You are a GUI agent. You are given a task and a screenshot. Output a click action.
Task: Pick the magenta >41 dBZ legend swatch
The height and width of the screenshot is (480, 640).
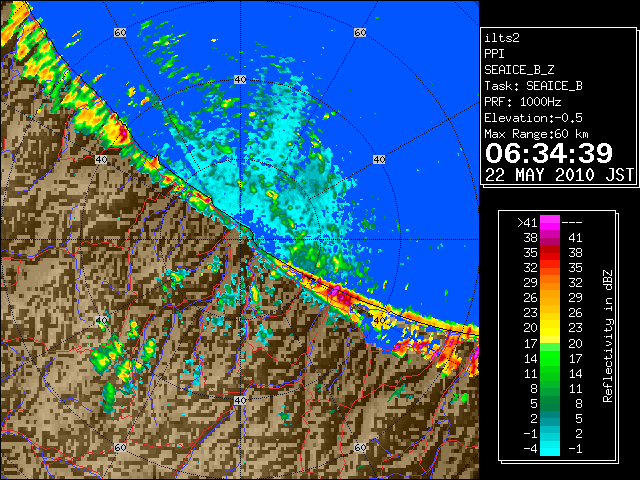coord(550,223)
